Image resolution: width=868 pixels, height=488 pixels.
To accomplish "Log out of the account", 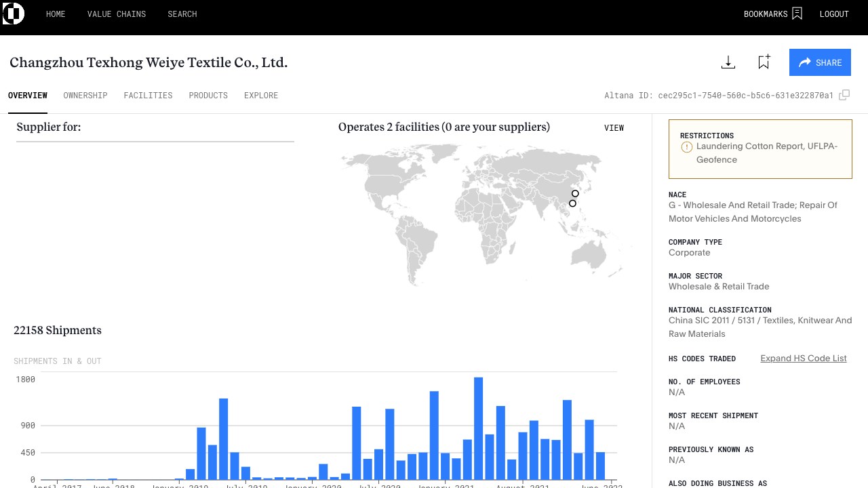I will tap(834, 14).
